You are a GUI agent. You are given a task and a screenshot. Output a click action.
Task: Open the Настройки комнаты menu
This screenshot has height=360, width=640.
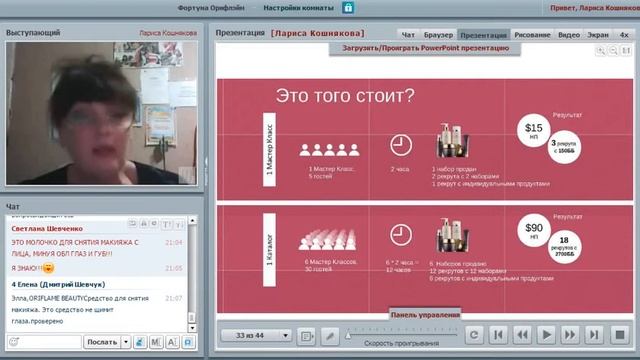click(298, 8)
